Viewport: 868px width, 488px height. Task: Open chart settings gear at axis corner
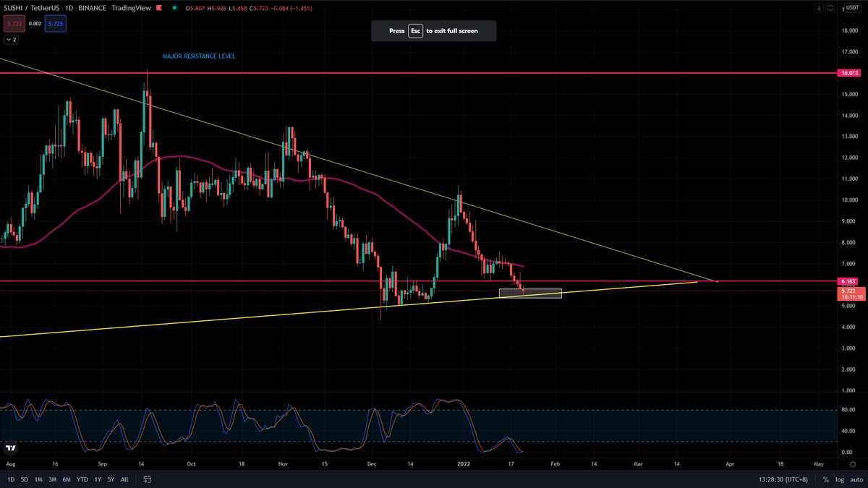pyautogui.click(x=852, y=465)
